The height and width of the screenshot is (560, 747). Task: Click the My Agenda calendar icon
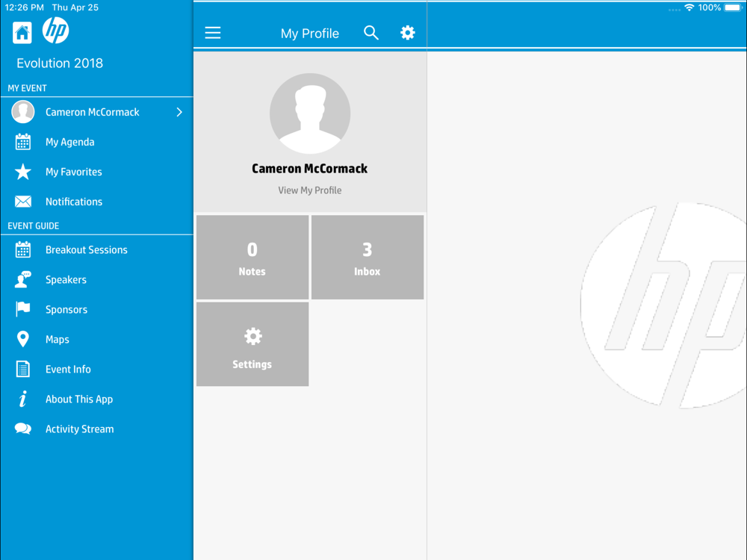(23, 142)
